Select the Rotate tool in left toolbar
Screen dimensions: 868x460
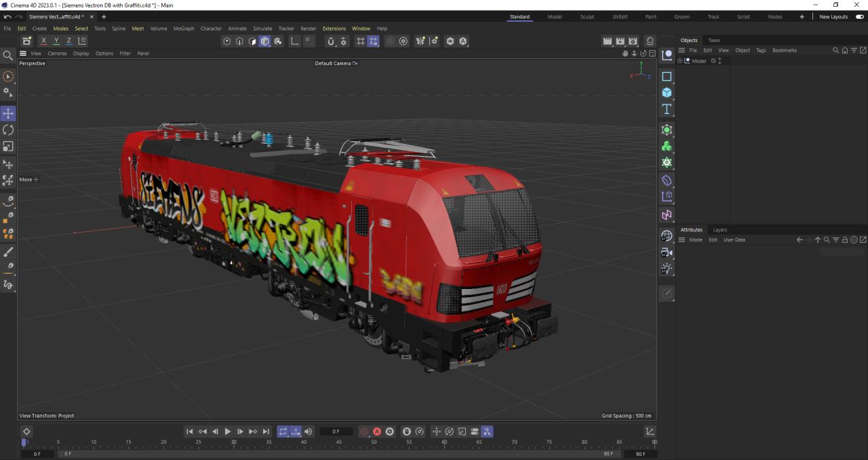[8, 130]
